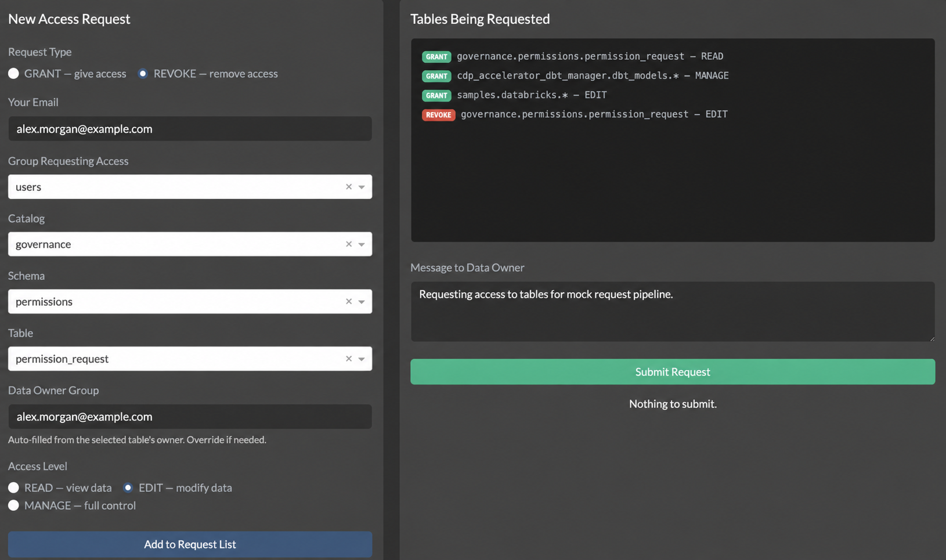Select the REVOKE request type radio
Image resolution: width=946 pixels, height=560 pixels.
[x=143, y=74]
